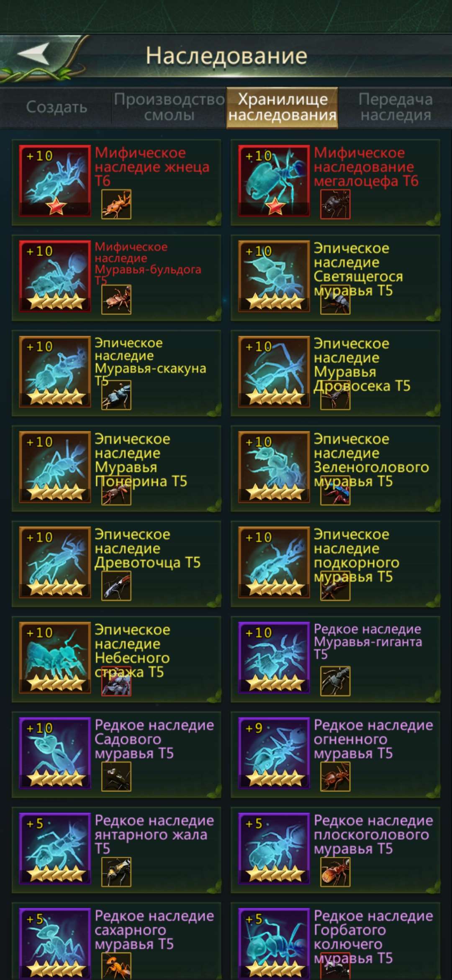This screenshot has height=980, width=452.
Task: Tap янтарного жала Т5 ant thumbnail
Action: click(x=116, y=872)
